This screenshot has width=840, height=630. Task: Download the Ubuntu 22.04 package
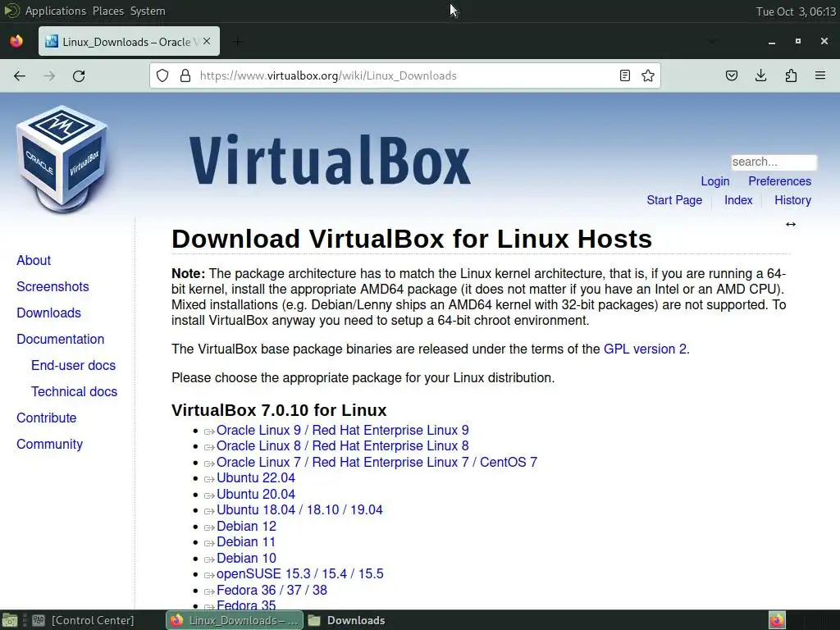click(256, 478)
